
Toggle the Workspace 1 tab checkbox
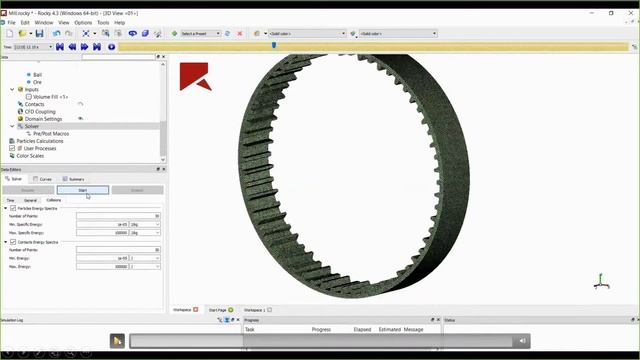tap(269, 310)
